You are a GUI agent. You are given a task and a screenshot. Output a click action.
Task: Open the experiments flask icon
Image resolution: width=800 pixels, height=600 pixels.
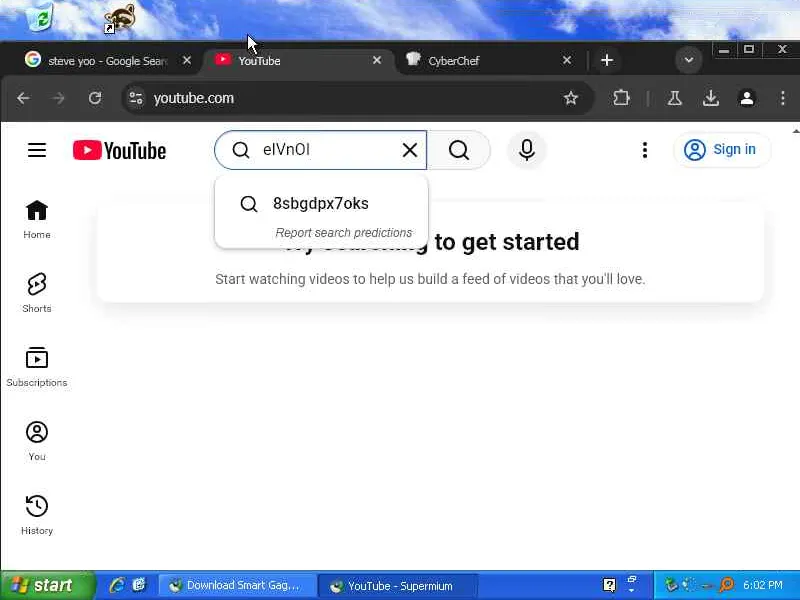tap(674, 98)
